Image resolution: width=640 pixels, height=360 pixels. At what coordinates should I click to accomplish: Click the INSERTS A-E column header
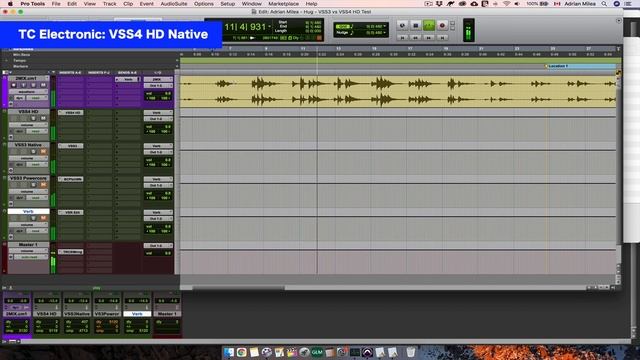(x=71, y=73)
